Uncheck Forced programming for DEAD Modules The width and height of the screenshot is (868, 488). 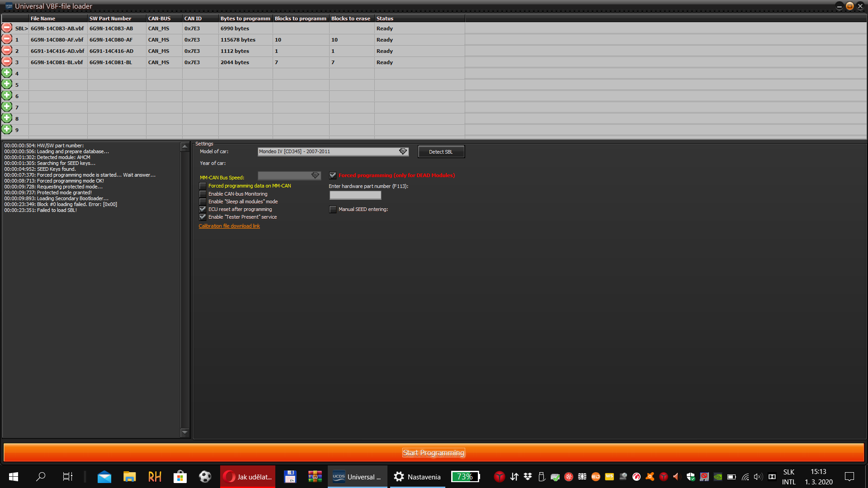(x=333, y=175)
